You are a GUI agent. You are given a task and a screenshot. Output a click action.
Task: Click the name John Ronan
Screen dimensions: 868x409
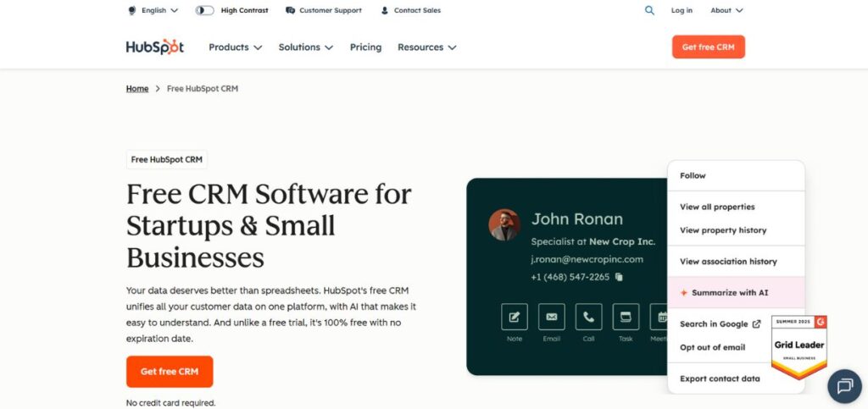[576, 218]
